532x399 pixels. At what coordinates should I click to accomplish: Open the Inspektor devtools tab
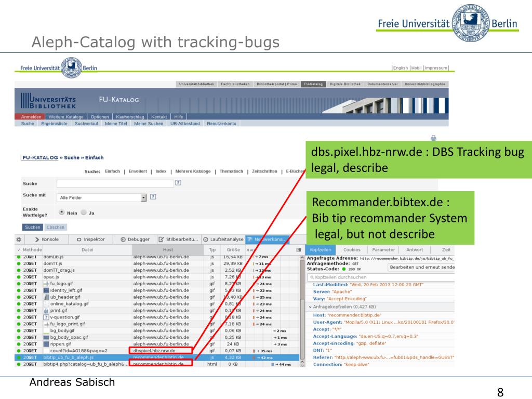pyautogui.click(x=90, y=239)
